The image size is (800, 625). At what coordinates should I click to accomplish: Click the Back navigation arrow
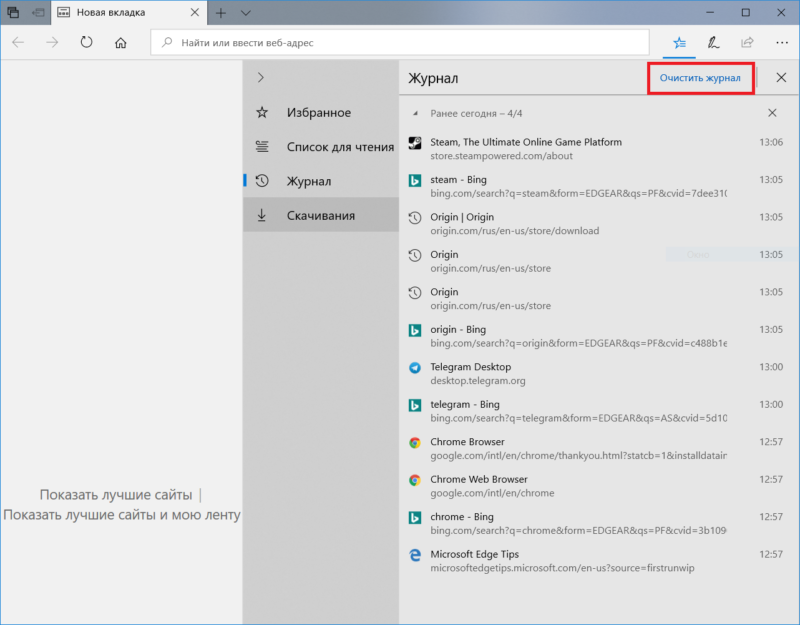click(18, 42)
